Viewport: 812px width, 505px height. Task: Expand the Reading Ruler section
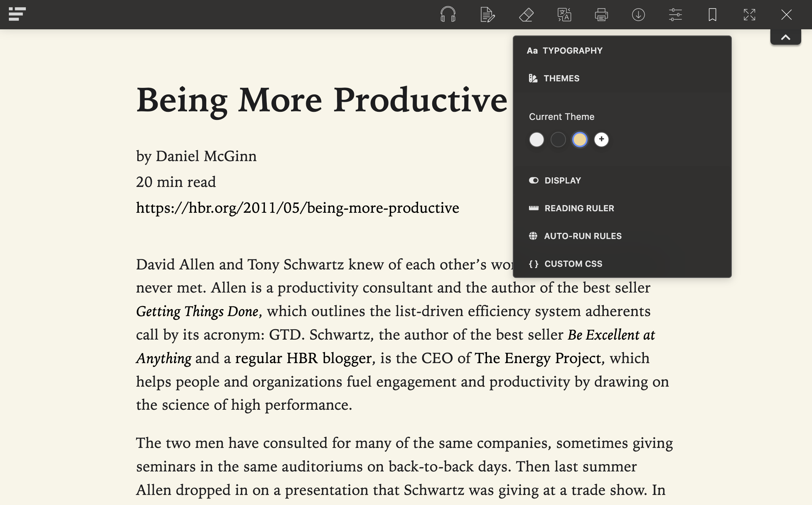point(622,208)
